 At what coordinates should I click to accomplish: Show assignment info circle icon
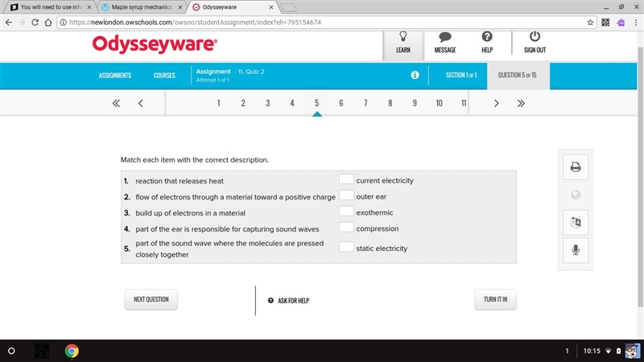[x=415, y=75]
